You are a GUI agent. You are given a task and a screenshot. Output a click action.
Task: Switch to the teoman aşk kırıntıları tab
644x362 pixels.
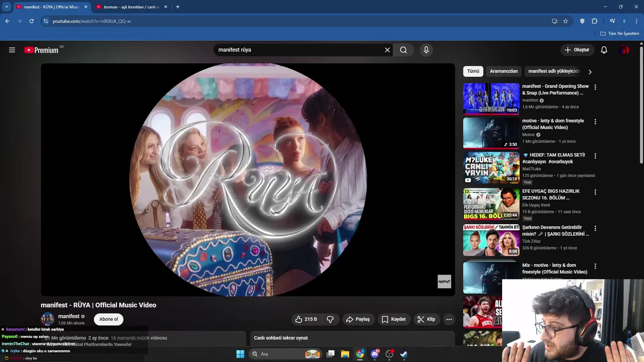click(131, 7)
